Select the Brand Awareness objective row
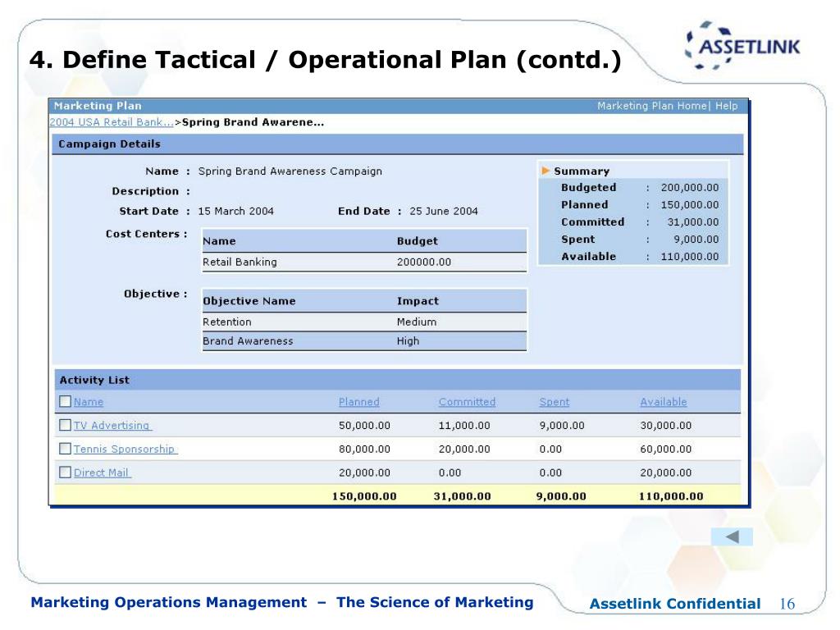Viewport: 840px width, 630px height. click(x=364, y=341)
